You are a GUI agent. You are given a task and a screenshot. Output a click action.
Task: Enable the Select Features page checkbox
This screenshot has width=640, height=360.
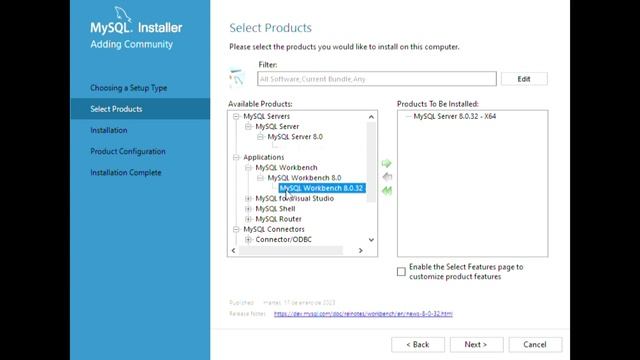coord(401,272)
